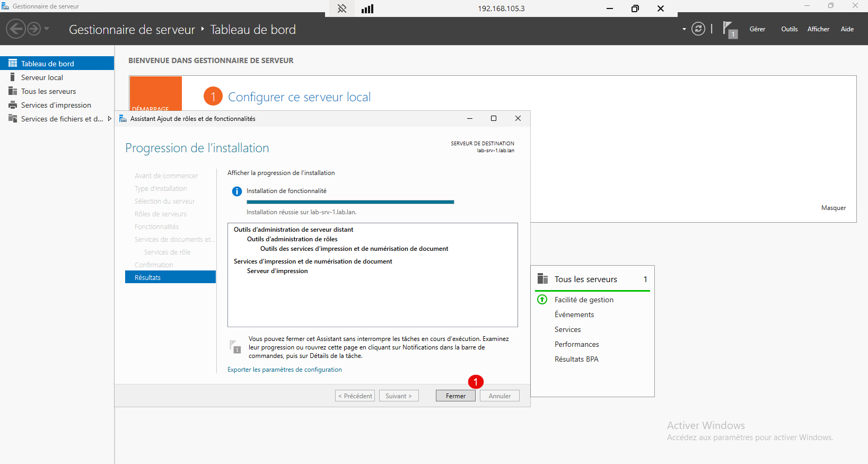This screenshot has width=868, height=464.
Task: Open the Gérer menu
Action: click(757, 29)
